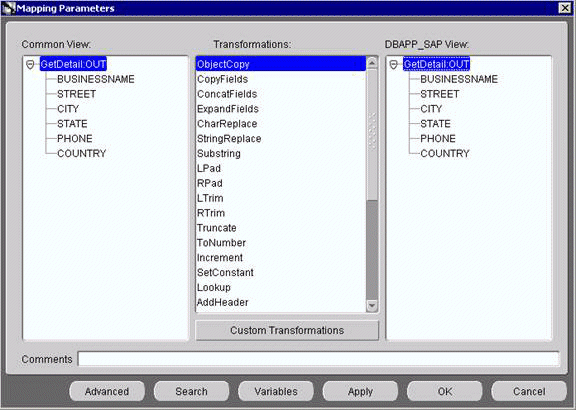Choose RTrim transformation

[281, 213]
